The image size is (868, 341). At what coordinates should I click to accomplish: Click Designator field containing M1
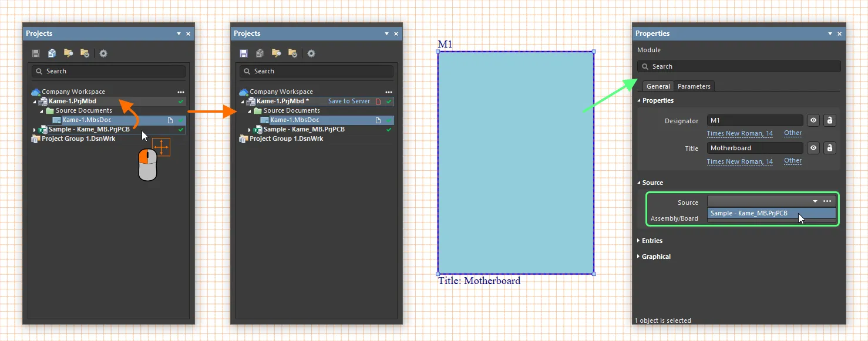(755, 120)
